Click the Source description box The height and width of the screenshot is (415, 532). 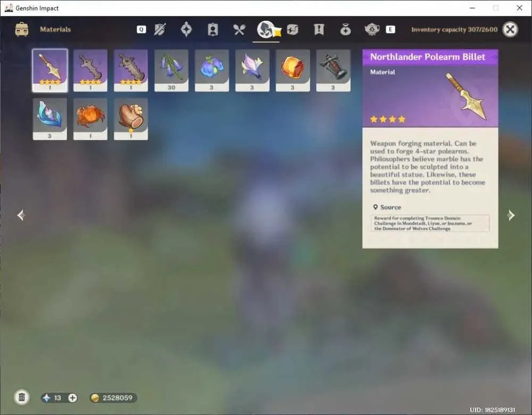(430, 223)
